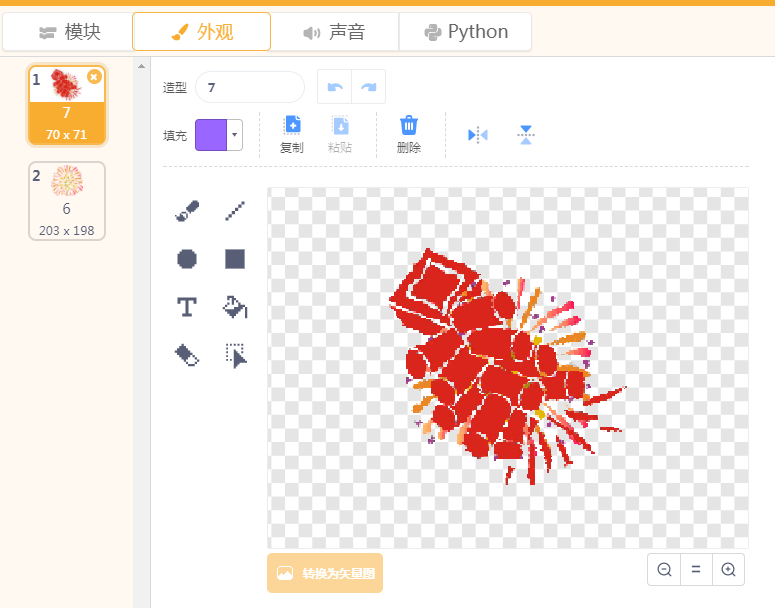Switch to the 外观 tab
The height and width of the screenshot is (608, 775).
coord(202,32)
